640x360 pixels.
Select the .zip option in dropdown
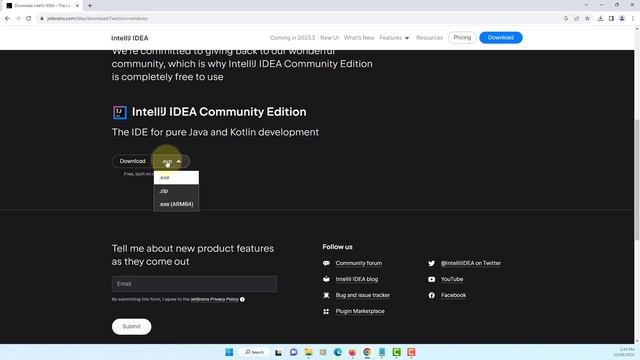pos(176,191)
